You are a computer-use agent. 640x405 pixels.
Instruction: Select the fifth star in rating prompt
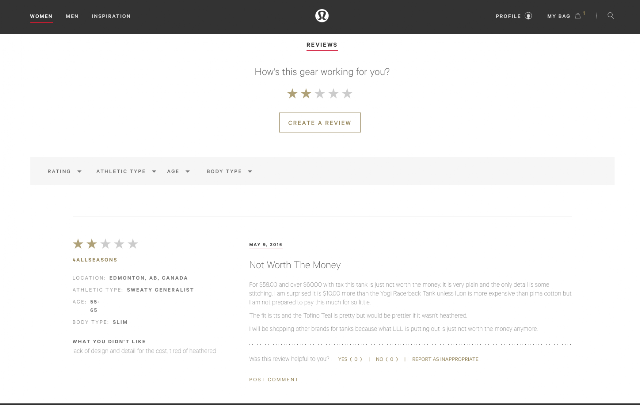coord(347,93)
